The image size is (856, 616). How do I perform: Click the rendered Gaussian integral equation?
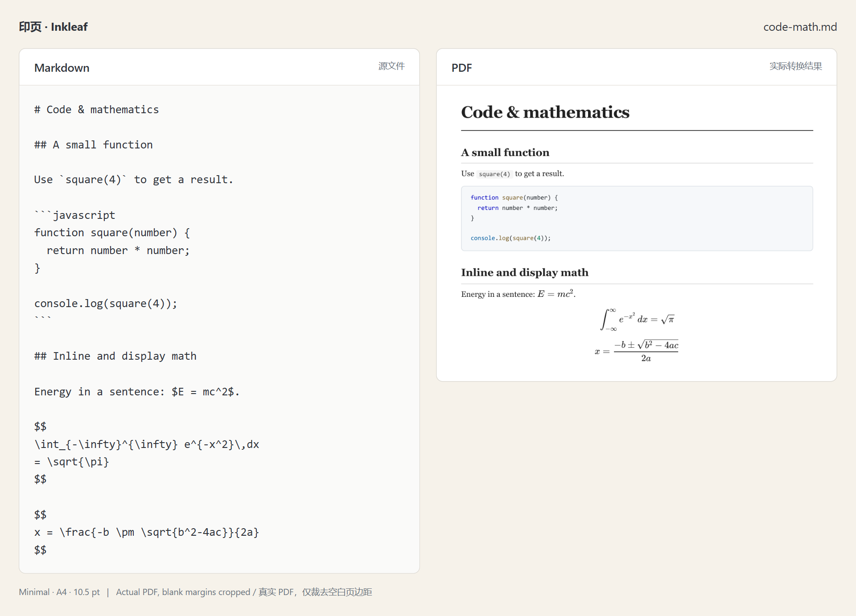[x=638, y=319]
